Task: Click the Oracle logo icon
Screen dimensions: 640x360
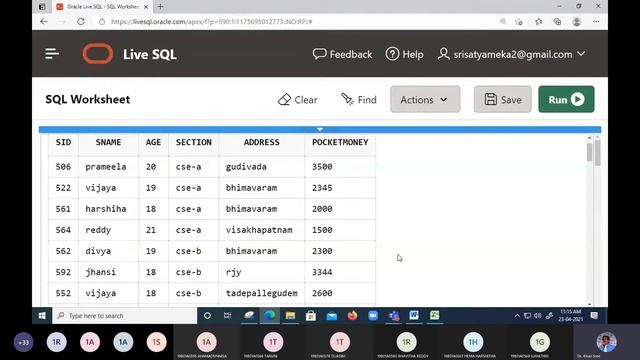Action: 98,53
